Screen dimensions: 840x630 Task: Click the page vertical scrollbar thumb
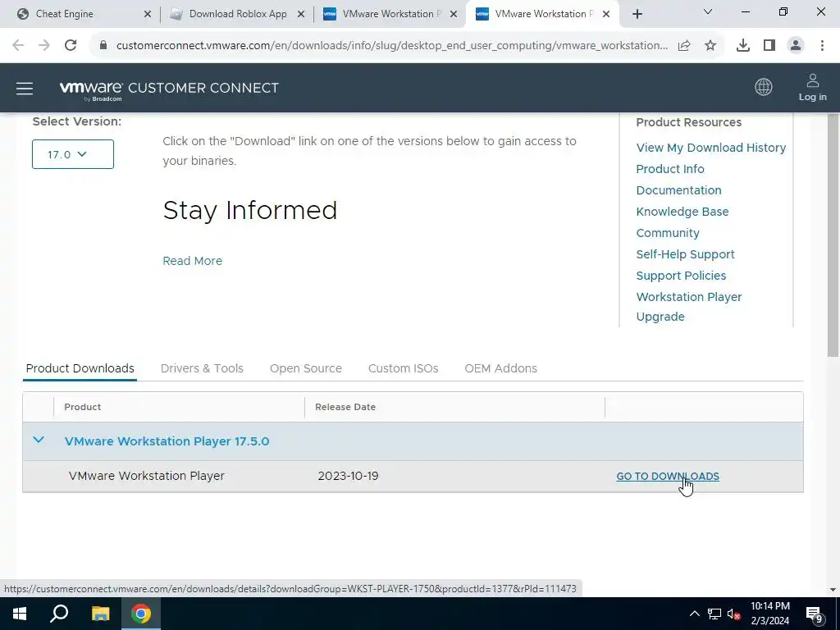[833, 235]
